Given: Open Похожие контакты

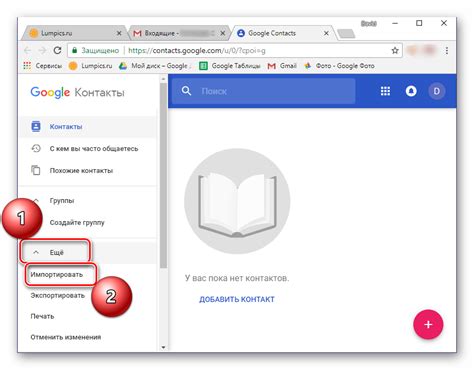Looking at the screenshot, I should 88,171.
